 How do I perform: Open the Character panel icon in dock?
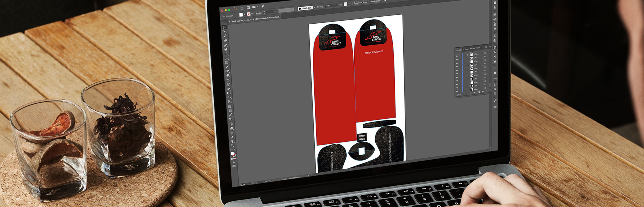pos(495,52)
